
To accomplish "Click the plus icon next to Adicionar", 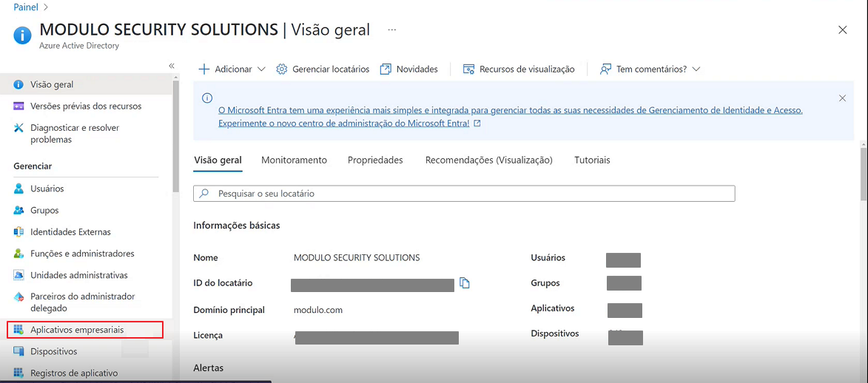I will pyautogui.click(x=203, y=70).
